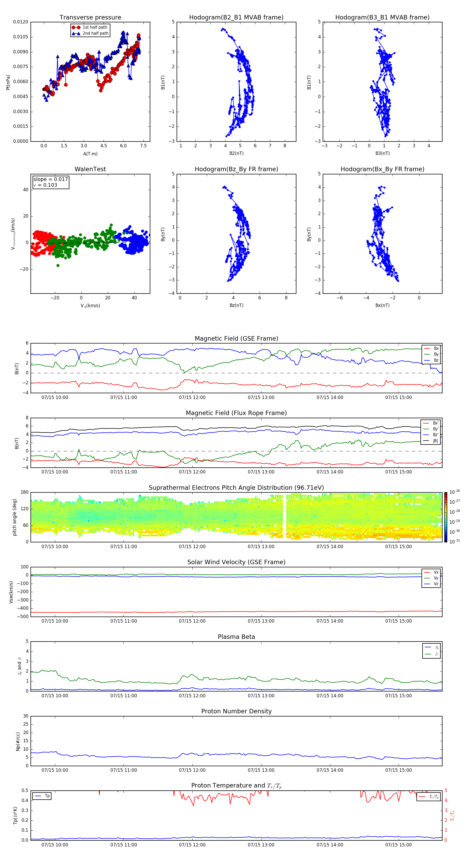
Task: Click the "Hodogram(Bz_By FR frame)" title
Action: [x=236, y=169]
